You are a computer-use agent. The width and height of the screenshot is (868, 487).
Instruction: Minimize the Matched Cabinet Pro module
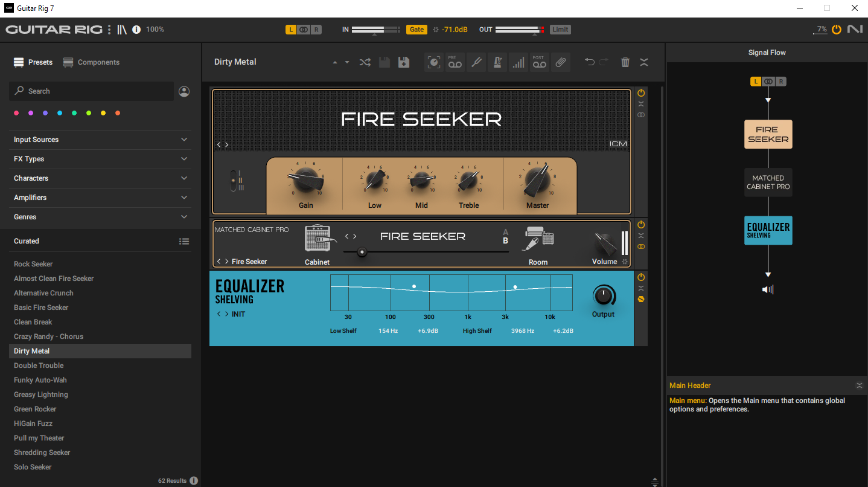[x=641, y=236]
